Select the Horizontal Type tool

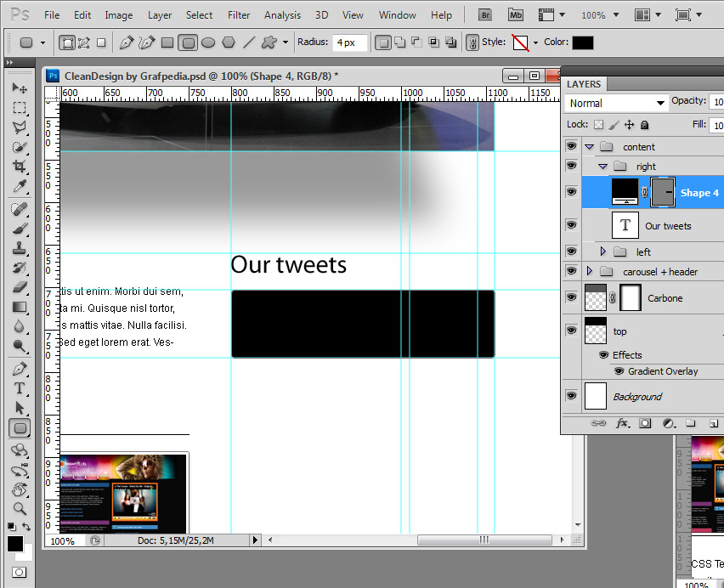[x=20, y=388]
